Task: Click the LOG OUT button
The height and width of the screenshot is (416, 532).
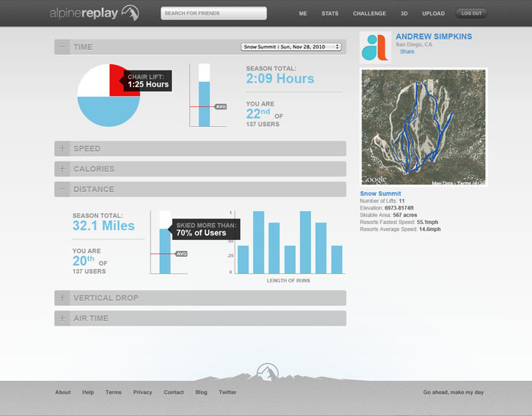Action: (x=472, y=13)
